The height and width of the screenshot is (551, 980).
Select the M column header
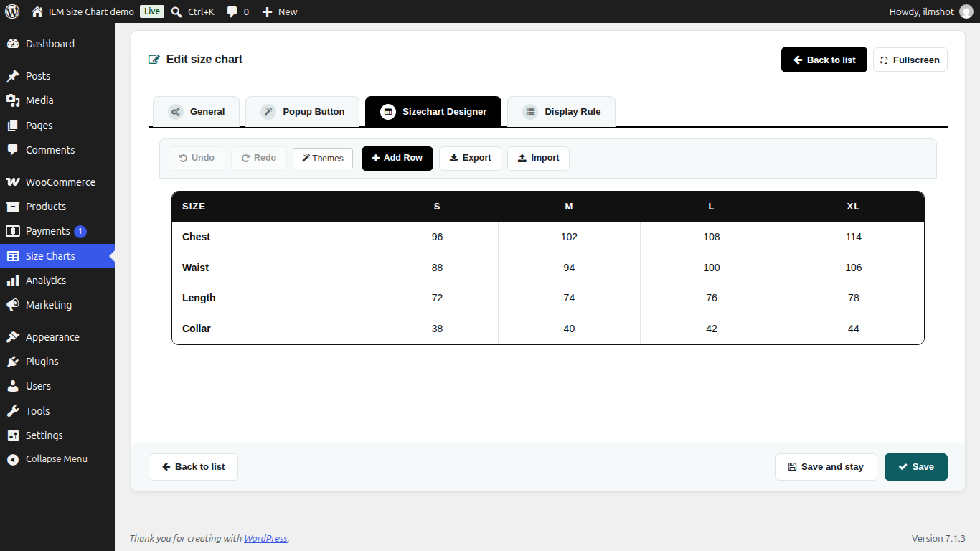coord(569,207)
